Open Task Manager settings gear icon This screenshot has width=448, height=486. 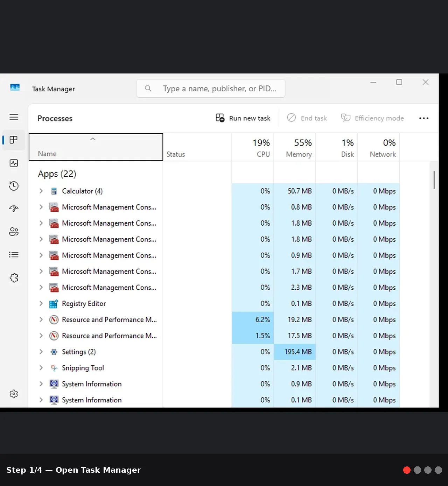tap(14, 394)
